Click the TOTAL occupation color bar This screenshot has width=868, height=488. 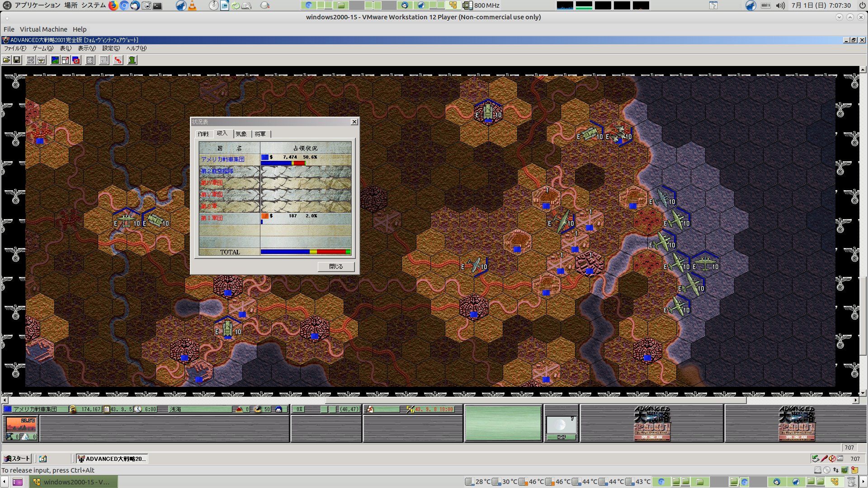tap(306, 252)
